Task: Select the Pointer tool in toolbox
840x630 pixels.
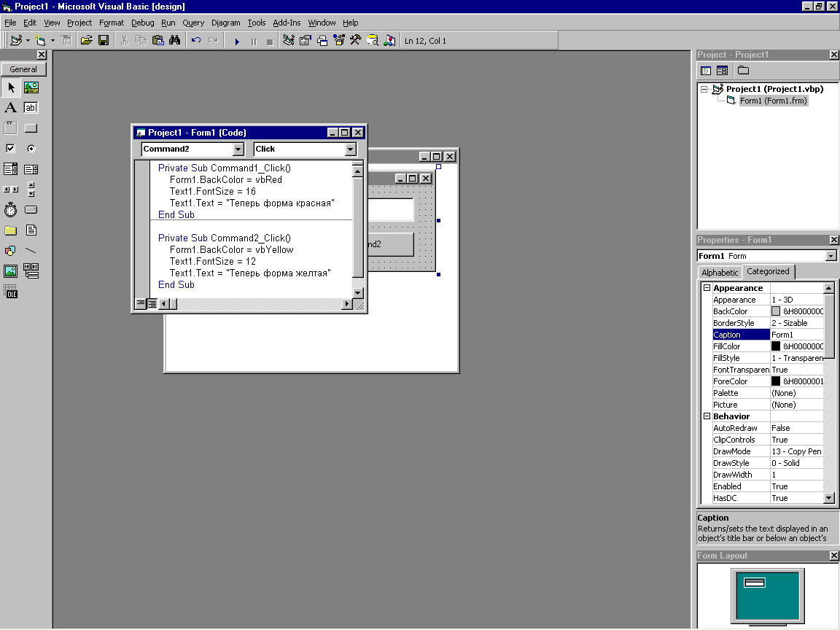Action: (x=11, y=87)
